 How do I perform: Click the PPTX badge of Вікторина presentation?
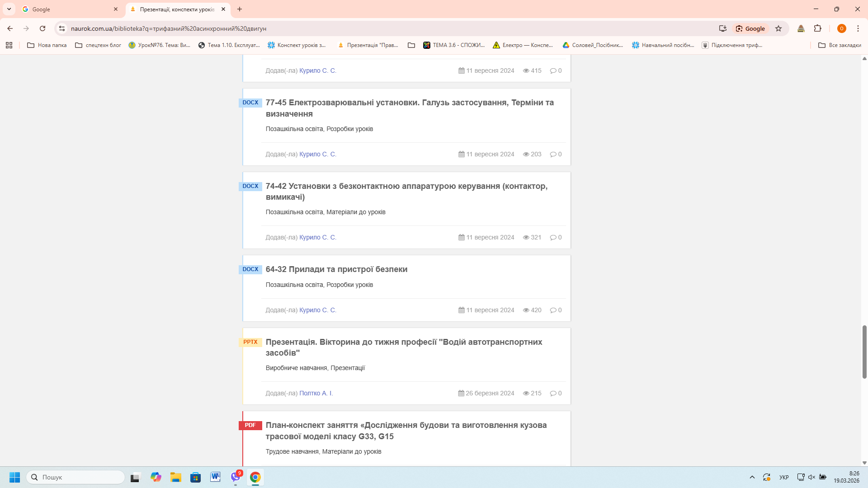[x=250, y=342]
